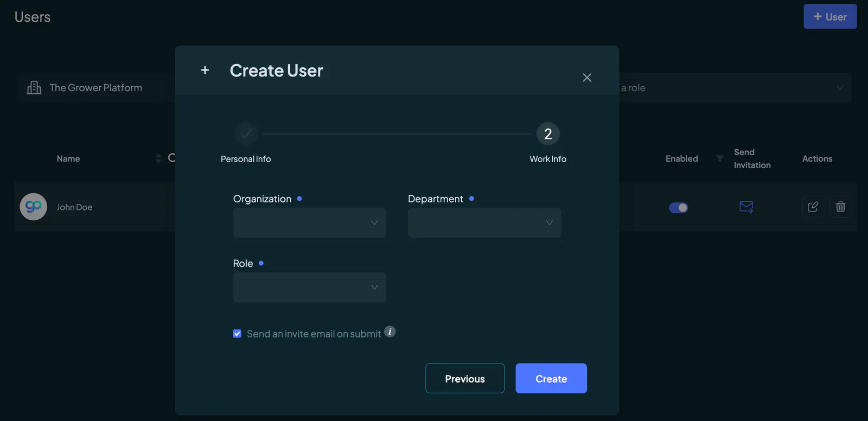Expand the role filter dropdown behind the dialog
Screen dimensions: 868x421
840,87
